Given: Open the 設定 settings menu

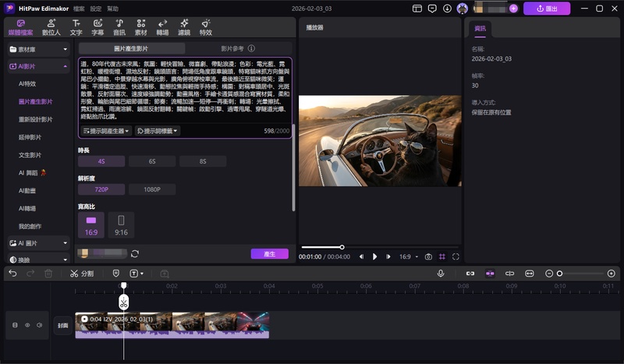Looking at the screenshot, I should 96,9.
